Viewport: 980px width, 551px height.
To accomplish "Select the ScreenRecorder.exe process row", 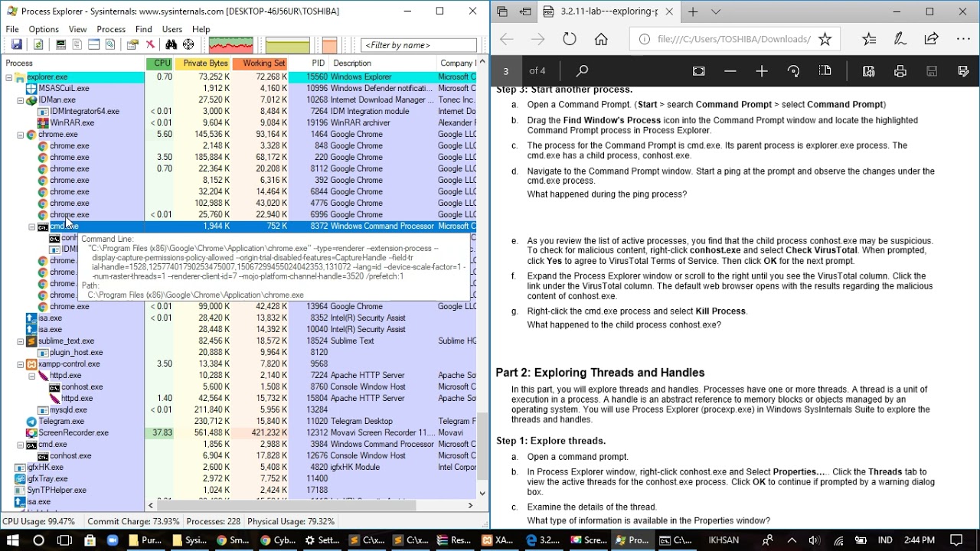I will (x=239, y=433).
